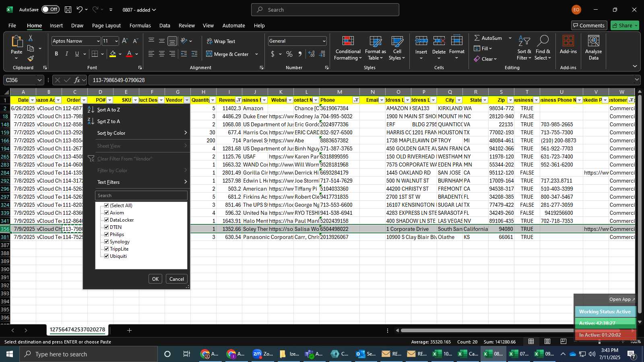The image size is (644, 362).
Task: Click the Increase Indent icon
Action: coord(194,54)
